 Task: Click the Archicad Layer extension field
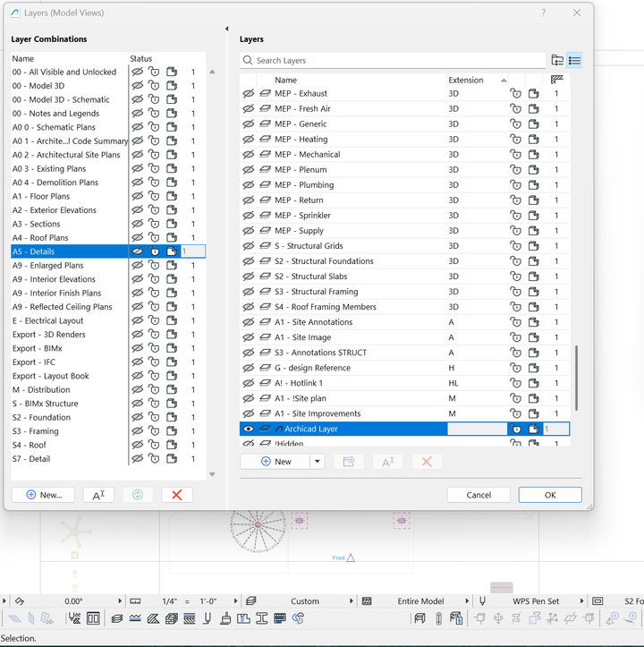[477, 429]
